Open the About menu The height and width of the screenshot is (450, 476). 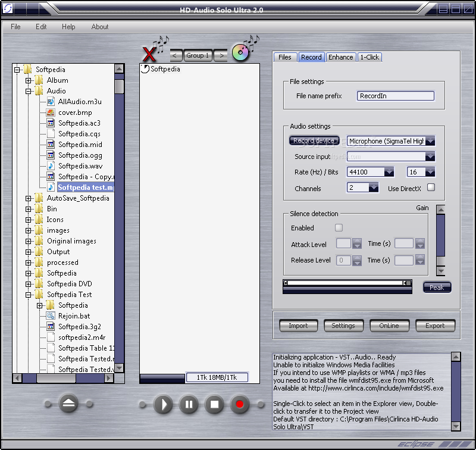[100, 27]
